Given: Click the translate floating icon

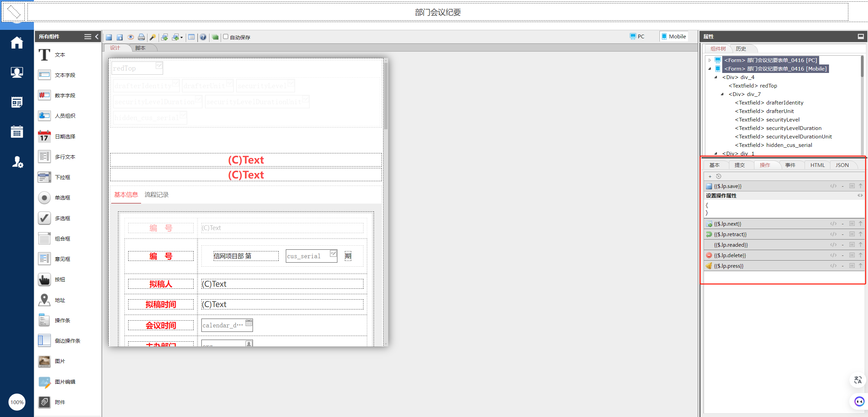Looking at the screenshot, I should [x=858, y=380].
